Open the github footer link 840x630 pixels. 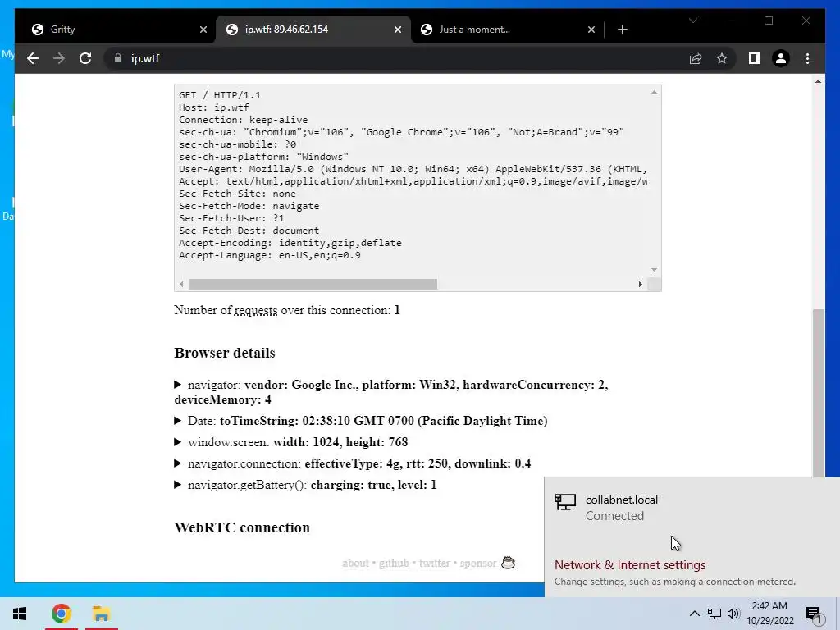394,563
